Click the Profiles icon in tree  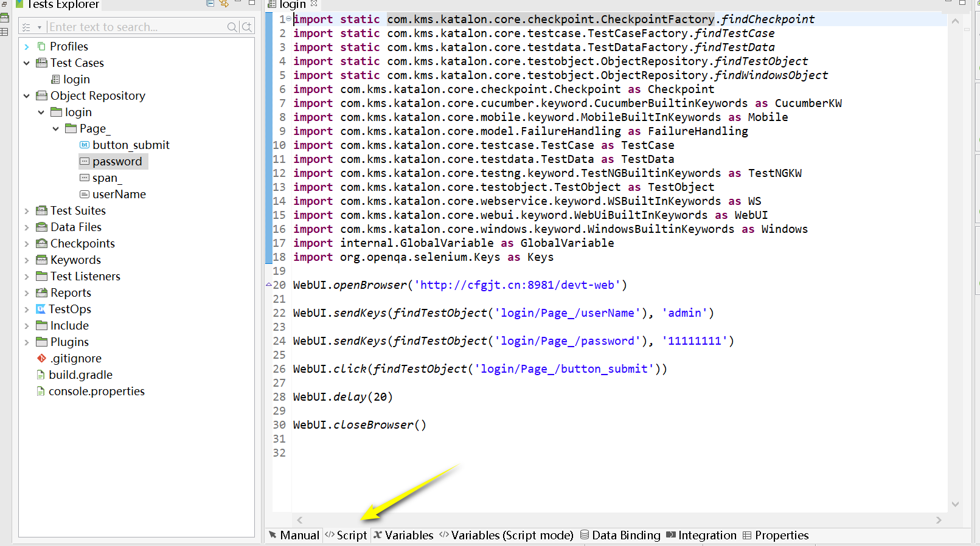point(41,46)
